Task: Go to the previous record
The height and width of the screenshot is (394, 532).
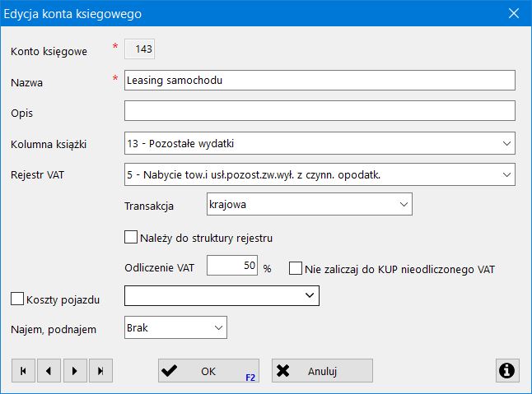Action: [x=49, y=371]
